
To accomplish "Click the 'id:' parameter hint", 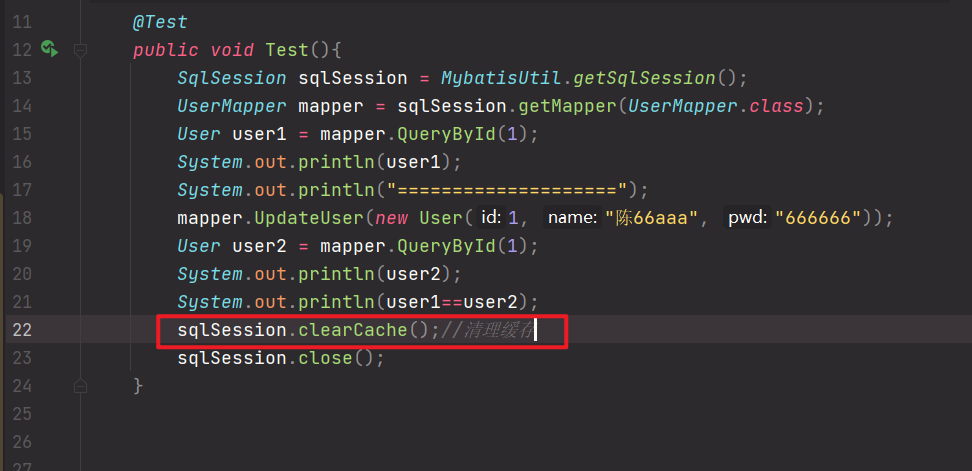I will (491, 218).
